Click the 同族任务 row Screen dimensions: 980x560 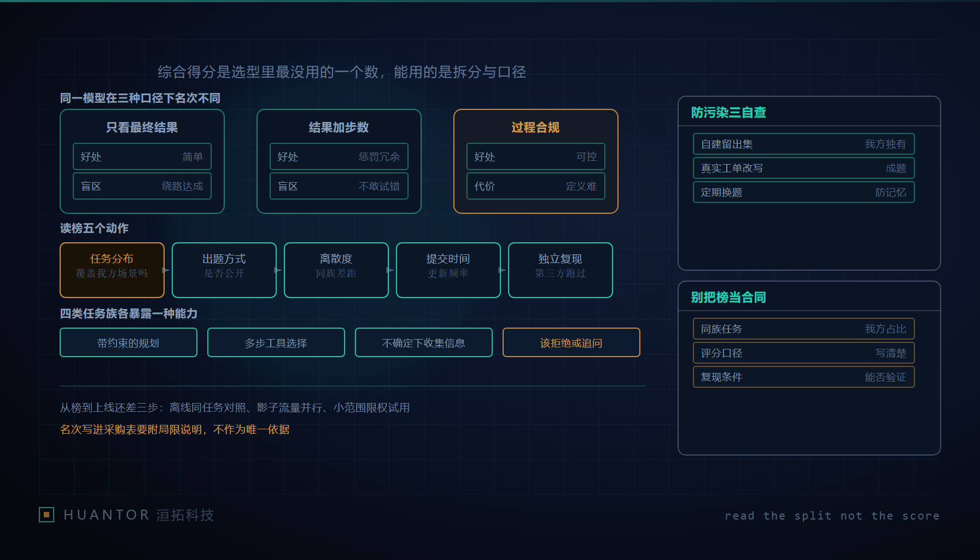(x=804, y=329)
